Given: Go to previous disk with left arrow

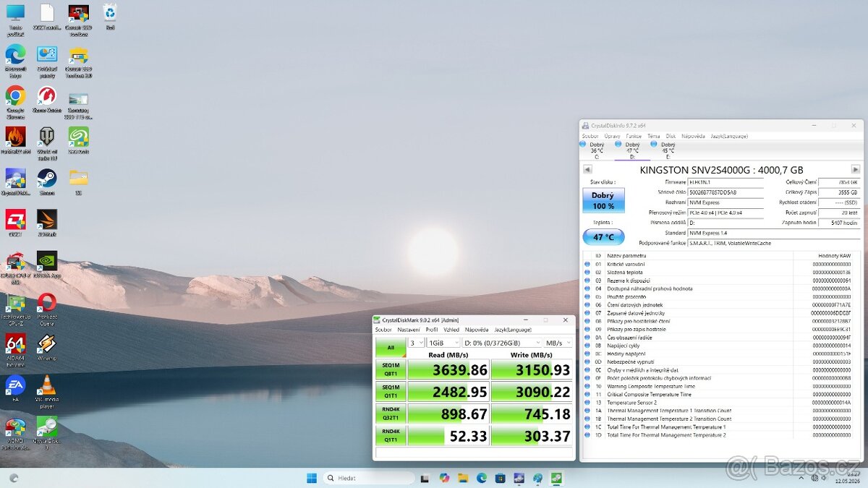Looking at the screenshot, I should (587, 169).
